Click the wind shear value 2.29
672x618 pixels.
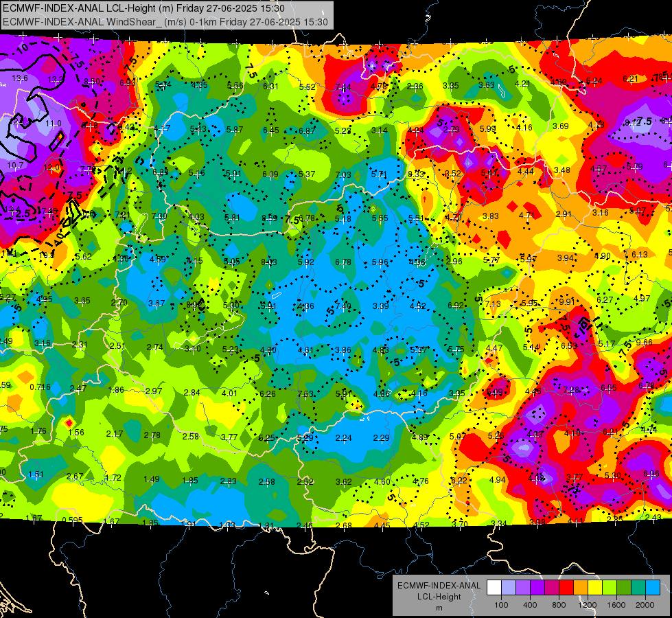point(382,438)
